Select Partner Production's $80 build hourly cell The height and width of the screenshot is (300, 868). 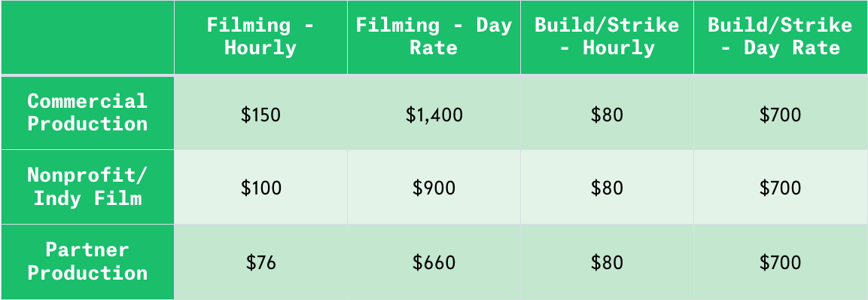[x=608, y=262]
